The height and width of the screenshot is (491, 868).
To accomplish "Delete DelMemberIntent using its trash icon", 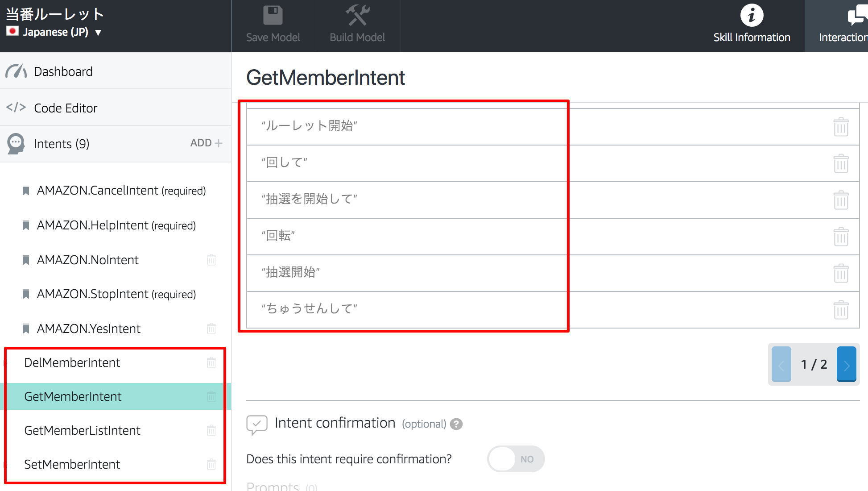I will pyautogui.click(x=211, y=362).
